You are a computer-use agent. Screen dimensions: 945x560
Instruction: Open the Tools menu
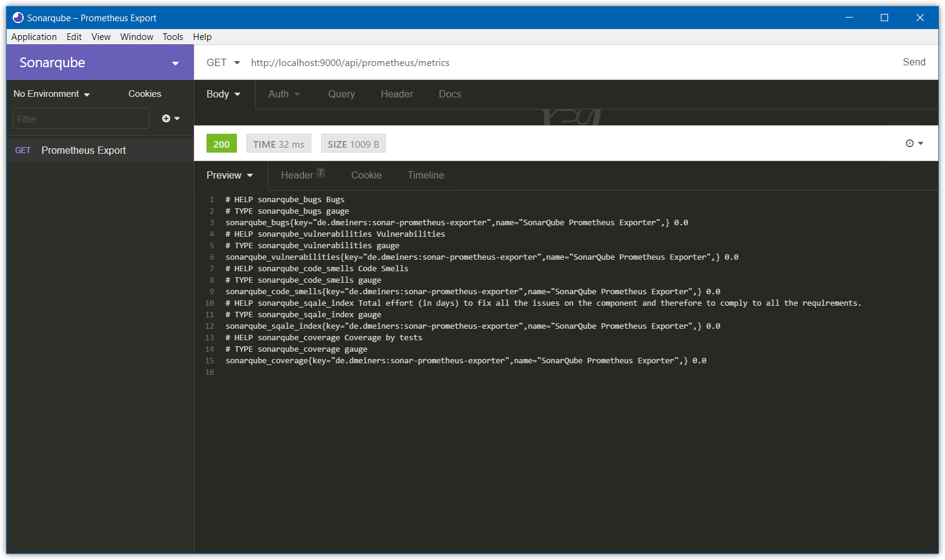173,37
